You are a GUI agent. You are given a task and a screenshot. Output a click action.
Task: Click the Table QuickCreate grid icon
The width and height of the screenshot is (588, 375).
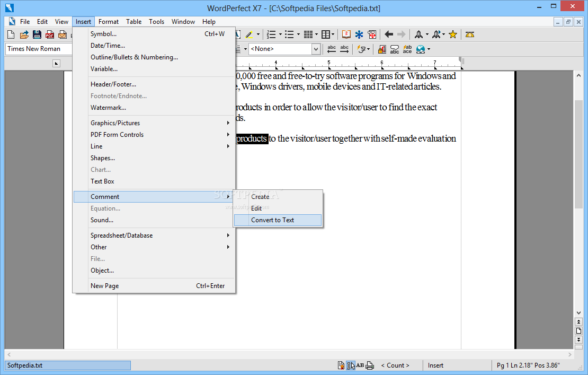pyautogui.click(x=326, y=34)
